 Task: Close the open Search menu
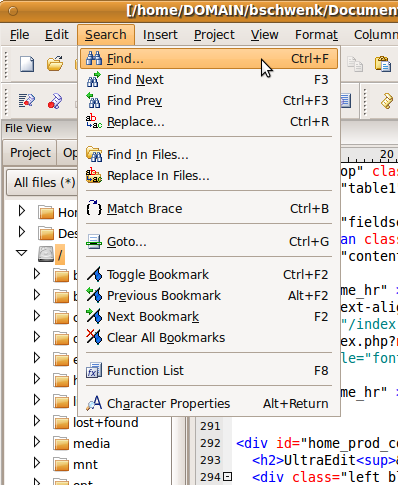pos(106,35)
